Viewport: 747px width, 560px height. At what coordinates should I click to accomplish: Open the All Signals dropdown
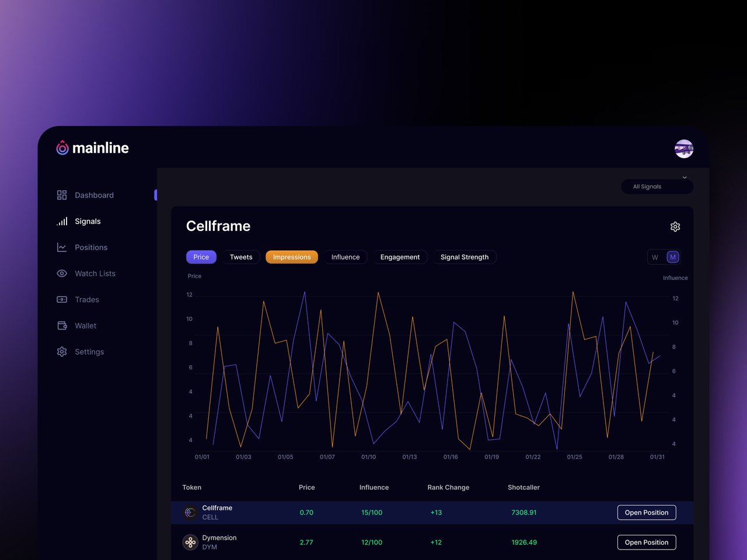(657, 187)
